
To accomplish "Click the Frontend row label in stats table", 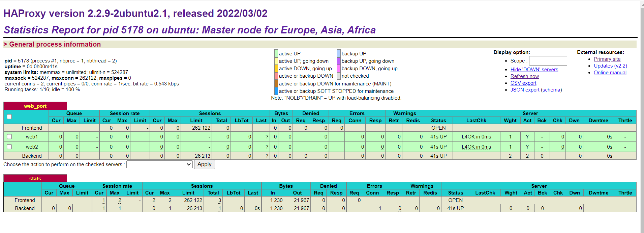I will (x=25, y=200).
